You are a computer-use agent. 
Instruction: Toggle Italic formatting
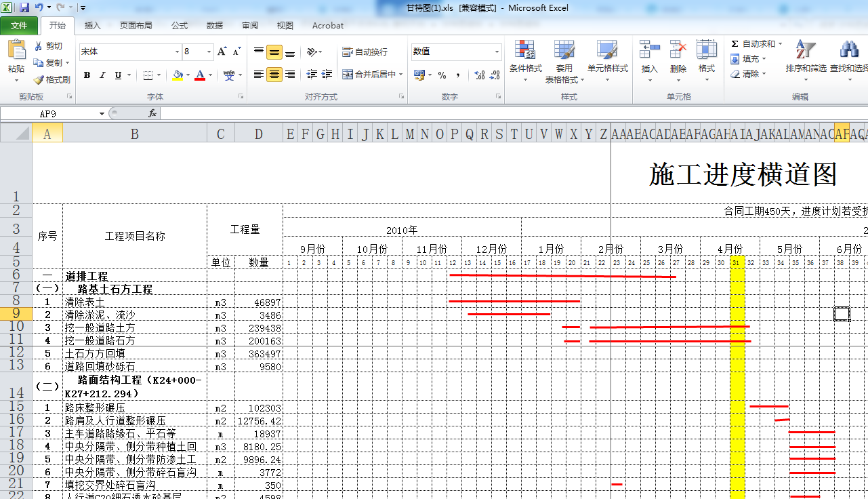tap(102, 75)
